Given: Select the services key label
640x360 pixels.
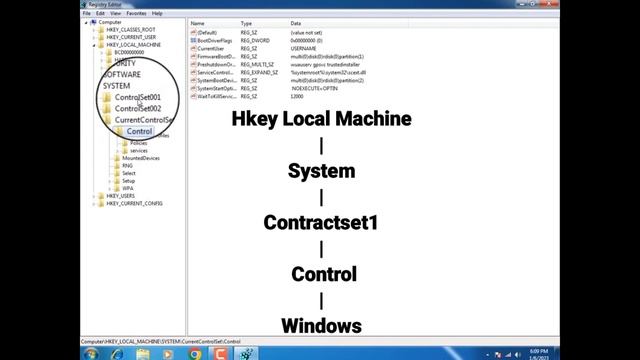Looking at the screenshot, I should [139, 151].
